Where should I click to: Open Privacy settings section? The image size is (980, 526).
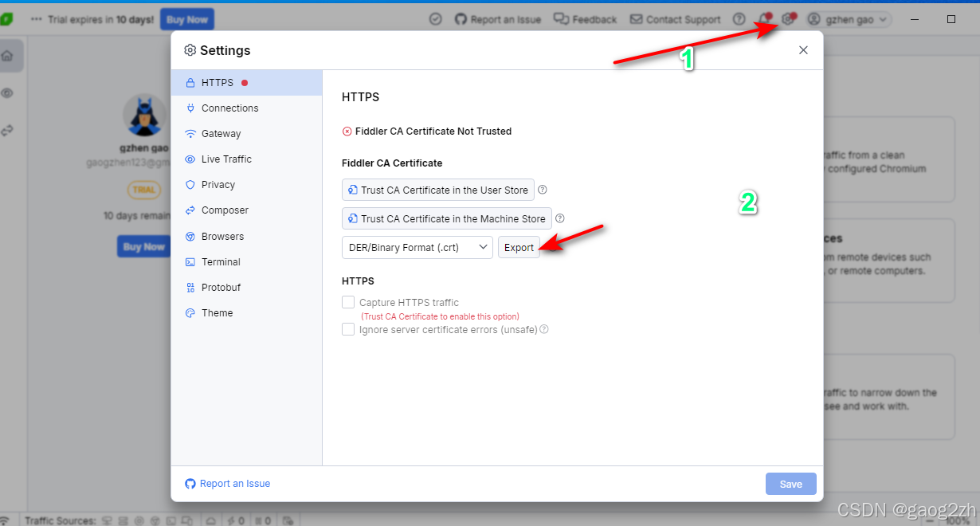(x=247, y=184)
